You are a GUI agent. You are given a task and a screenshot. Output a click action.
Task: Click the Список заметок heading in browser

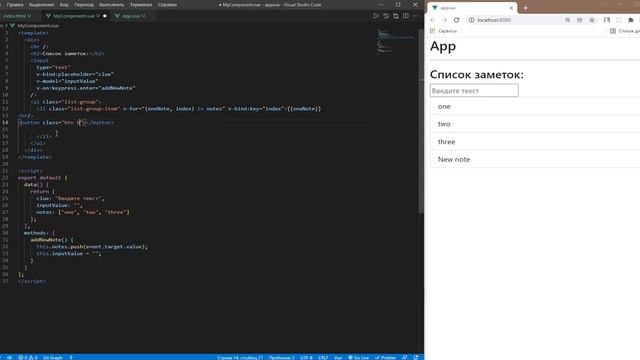click(x=476, y=75)
